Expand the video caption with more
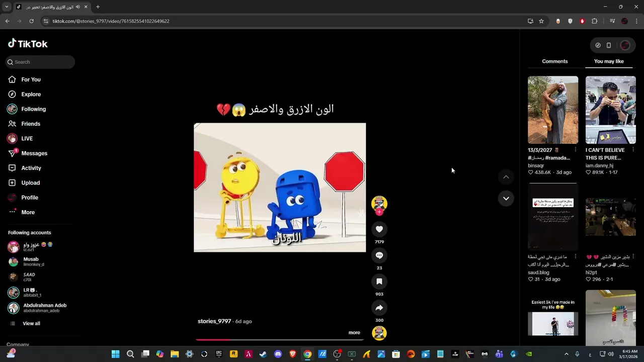 (354, 332)
